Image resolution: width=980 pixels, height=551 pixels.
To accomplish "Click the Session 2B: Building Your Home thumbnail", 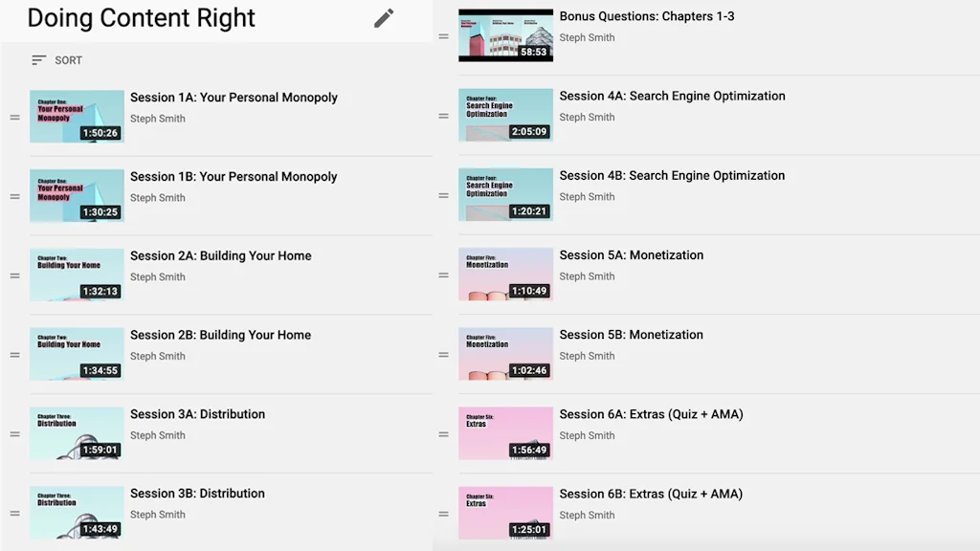I will tap(77, 354).
